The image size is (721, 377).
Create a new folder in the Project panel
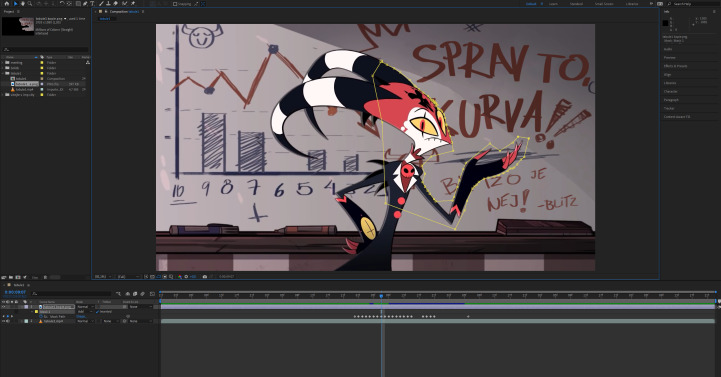(11, 277)
